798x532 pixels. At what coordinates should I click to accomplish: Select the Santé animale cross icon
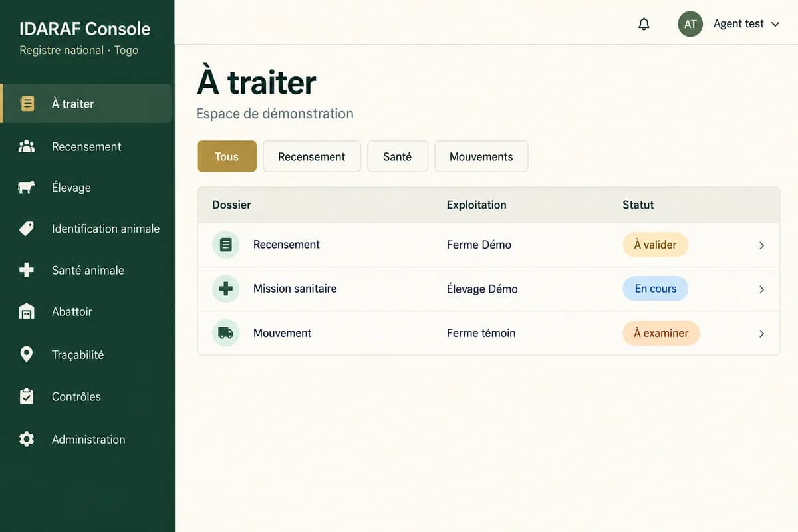click(27, 270)
